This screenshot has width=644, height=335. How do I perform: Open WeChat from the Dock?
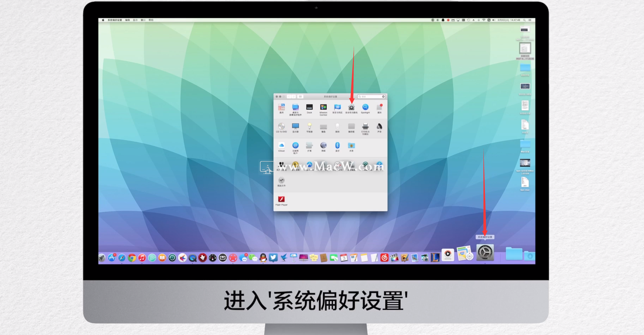point(253,258)
